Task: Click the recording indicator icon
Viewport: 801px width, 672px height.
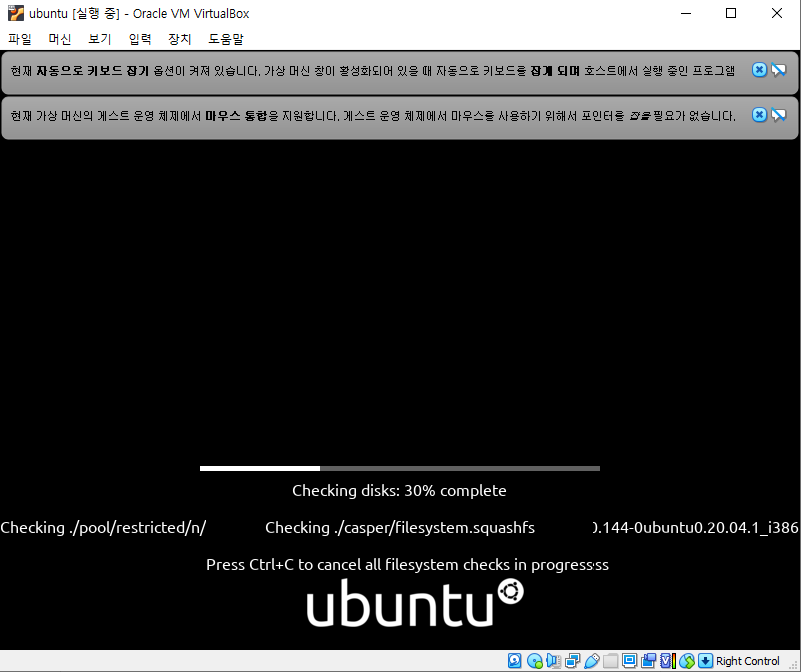Action: (648, 661)
